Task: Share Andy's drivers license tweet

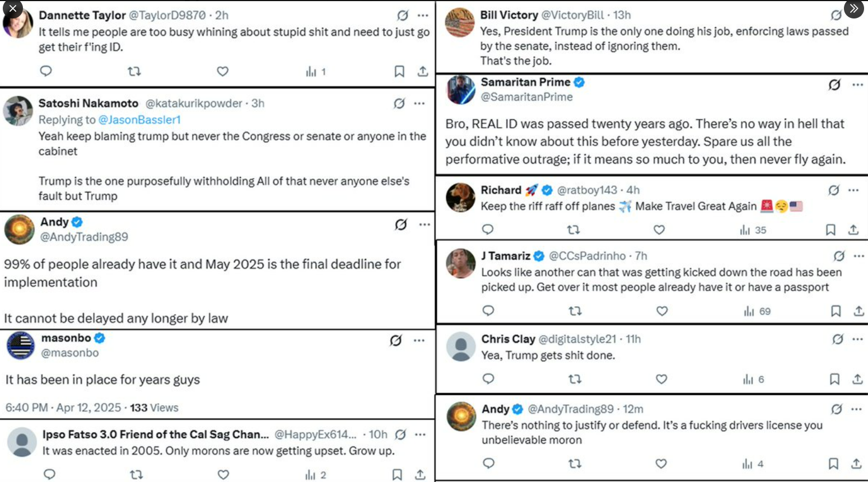Action: [856, 464]
